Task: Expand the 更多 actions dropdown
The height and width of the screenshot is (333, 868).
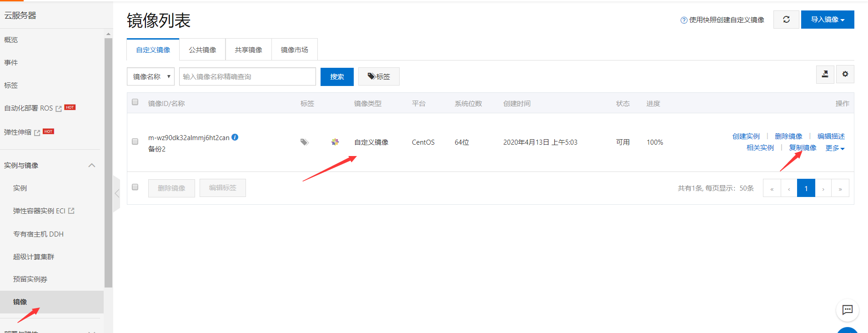Action: [x=835, y=148]
